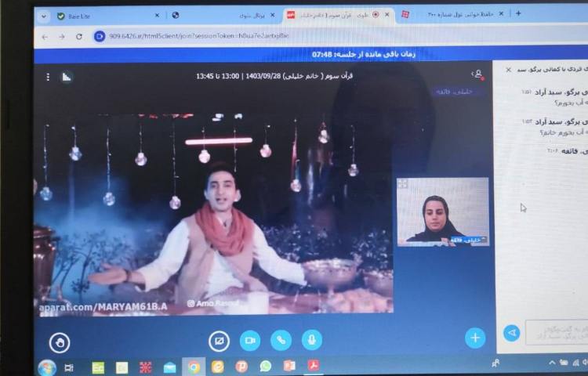
Task: Click the send message arrow button
Action: 511,333
